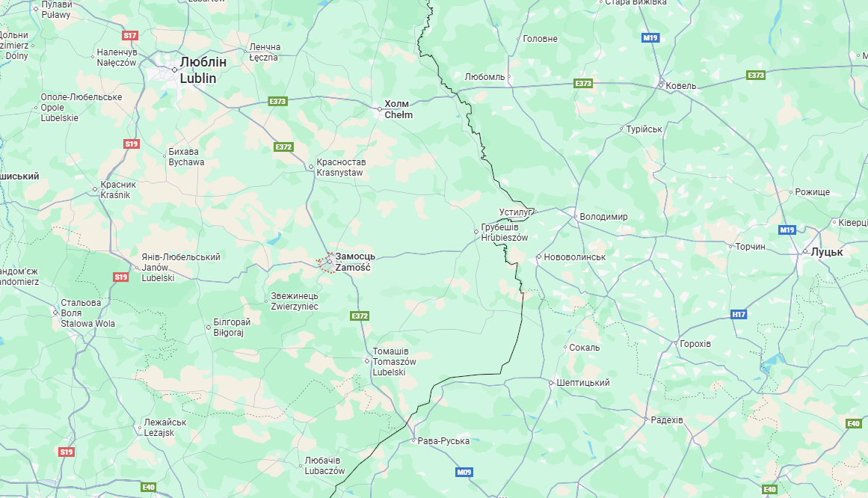Click the E372 shield near Krasnystaw
The width and height of the screenshot is (868, 498).
[x=283, y=147]
